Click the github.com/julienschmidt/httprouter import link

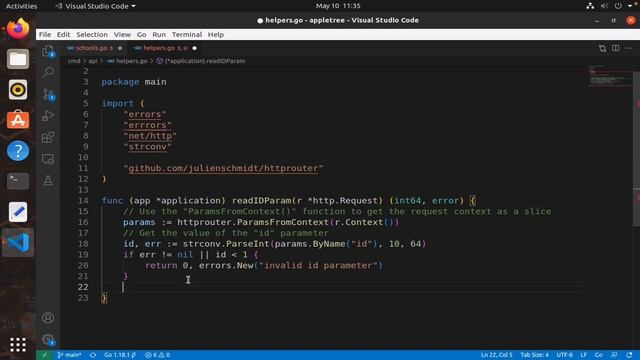(x=223, y=169)
